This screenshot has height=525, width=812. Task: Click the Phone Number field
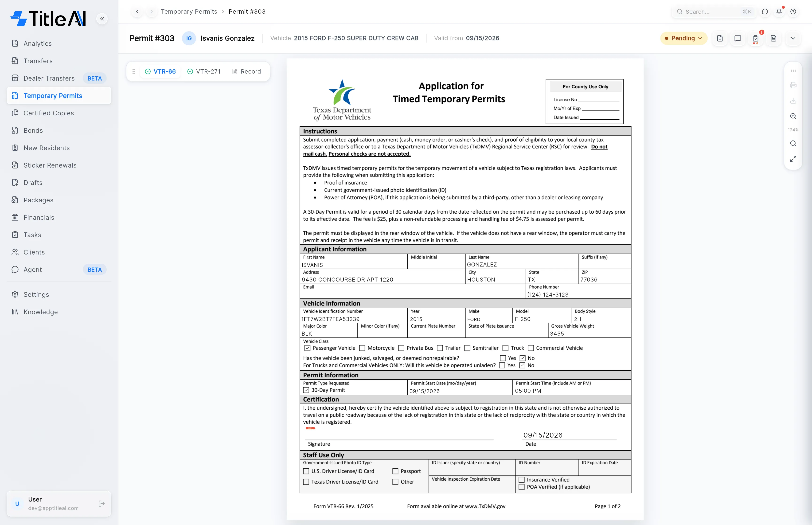[578, 291]
